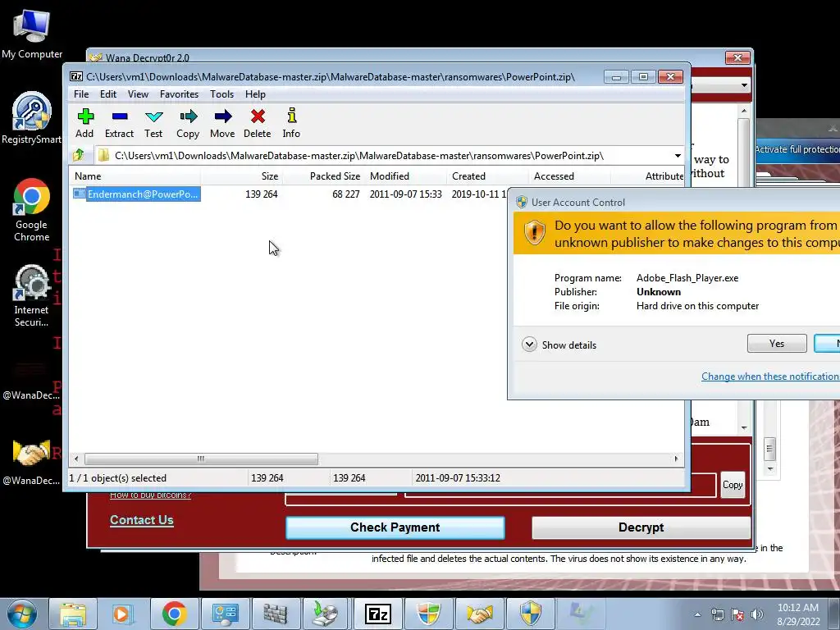Click Yes in User Account Control
This screenshot has height=630, width=840.
pos(777,344)
